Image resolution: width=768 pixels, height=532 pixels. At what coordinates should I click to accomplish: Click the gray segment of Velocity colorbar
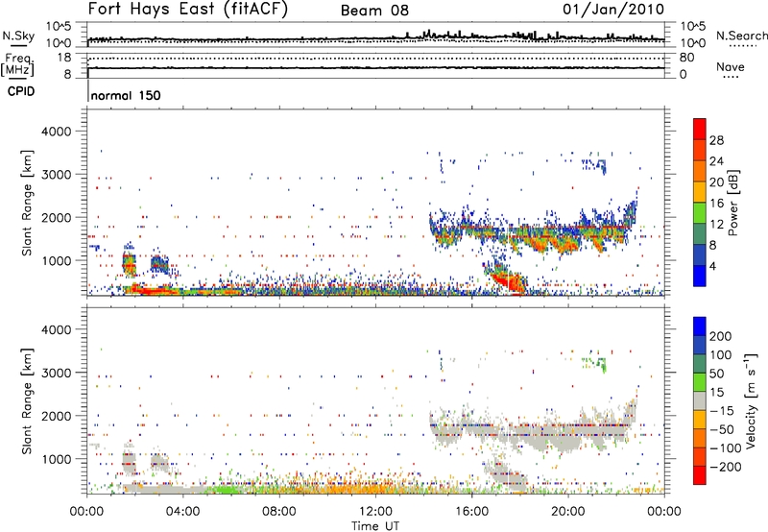tap(700, 400)
